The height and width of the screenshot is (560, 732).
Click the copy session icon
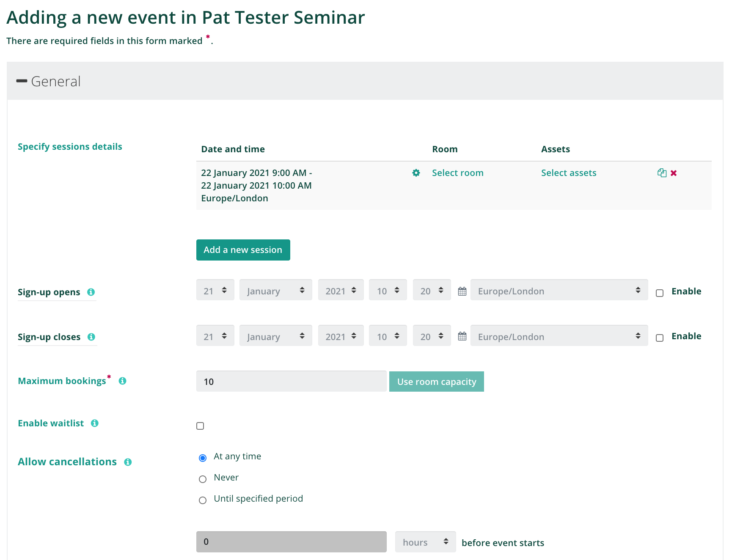click(662, 173)
